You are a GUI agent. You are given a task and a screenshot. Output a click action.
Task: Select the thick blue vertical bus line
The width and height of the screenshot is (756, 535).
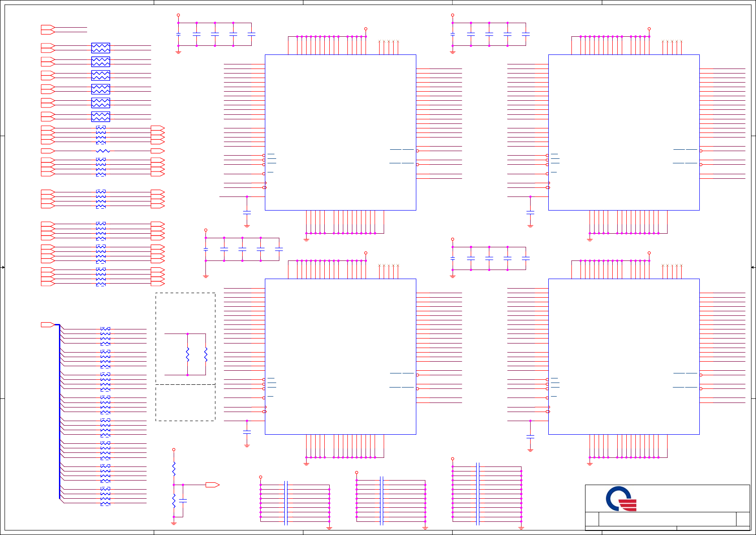[x=59, y=412]
